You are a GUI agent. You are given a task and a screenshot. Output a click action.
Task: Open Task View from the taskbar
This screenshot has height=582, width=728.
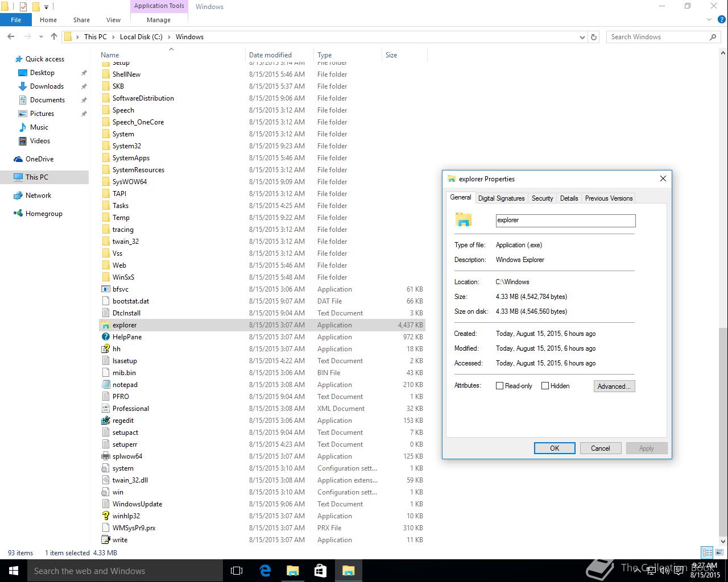point(237,571)
